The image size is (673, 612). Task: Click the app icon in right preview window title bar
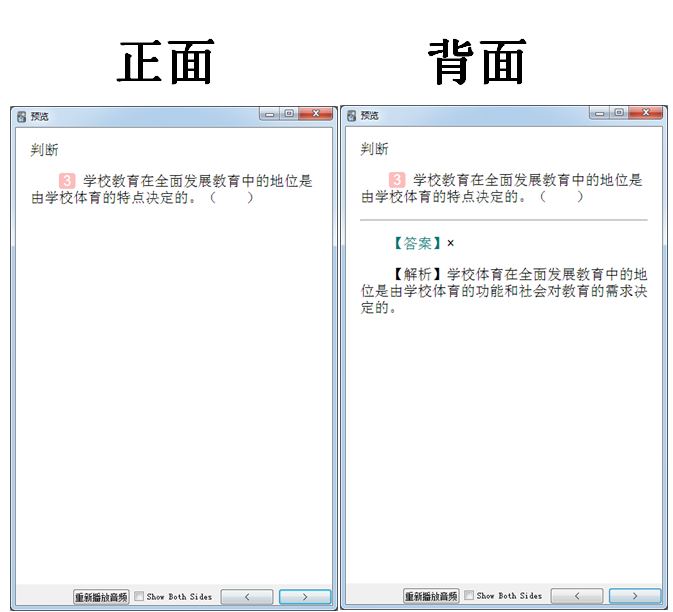point(351,116)
